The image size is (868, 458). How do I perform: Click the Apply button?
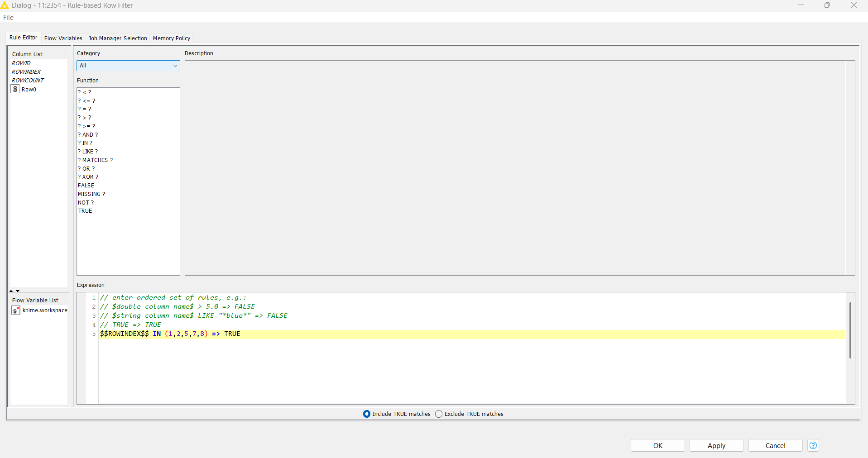[716, 445]
